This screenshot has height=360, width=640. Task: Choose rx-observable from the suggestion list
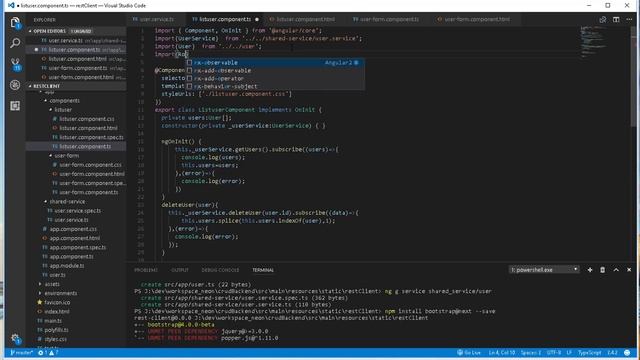pos(274,62)
